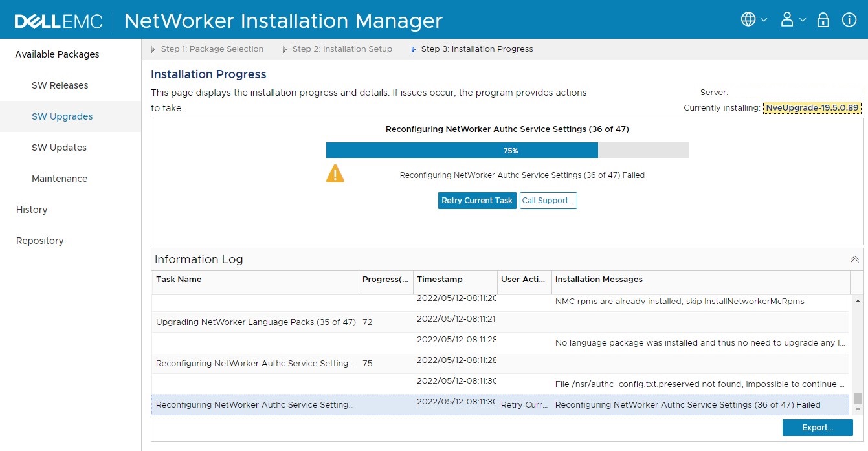
Task: Click the user account icon
Action: [787, 19]
